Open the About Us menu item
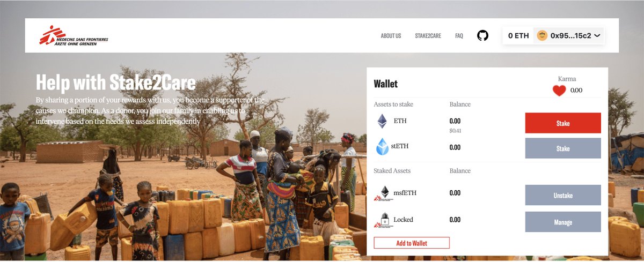 [x=391, y=36]
